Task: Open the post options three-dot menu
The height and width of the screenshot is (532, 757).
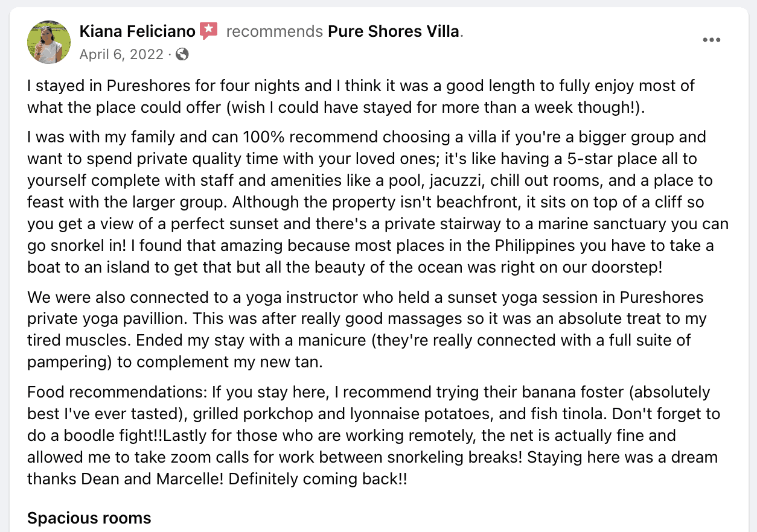Action: (712, 40)
